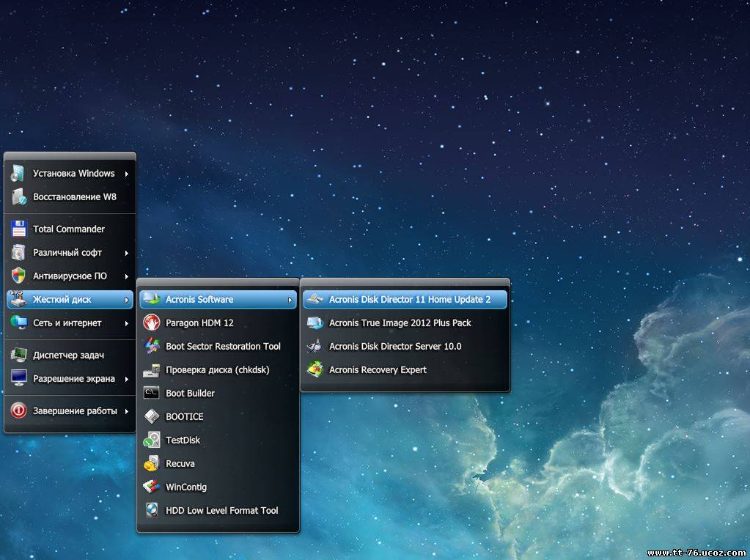Click the TestDisk icon
The width and height of the screenshot is (750, 560).
click(x=152, y=440)
